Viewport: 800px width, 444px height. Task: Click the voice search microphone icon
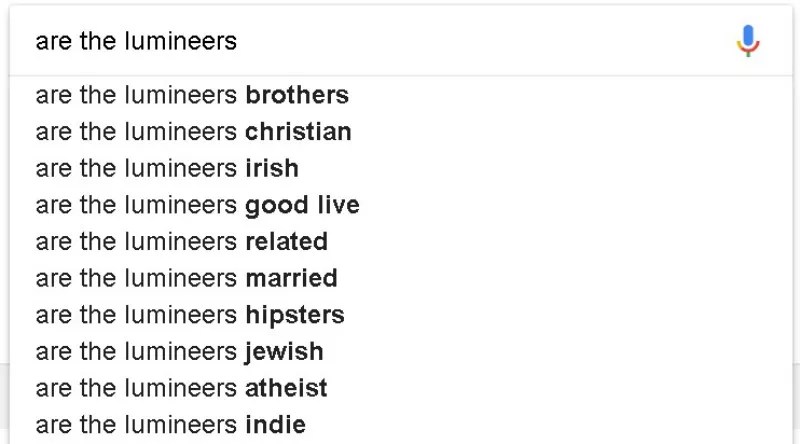(748, 41)
